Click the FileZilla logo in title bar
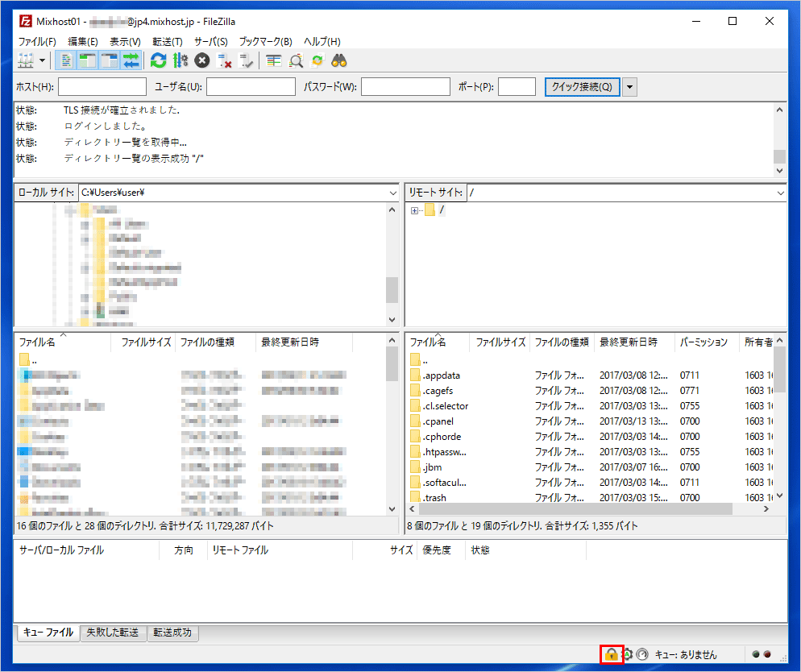Screen dimensions: 801x672 coord(26,22)
